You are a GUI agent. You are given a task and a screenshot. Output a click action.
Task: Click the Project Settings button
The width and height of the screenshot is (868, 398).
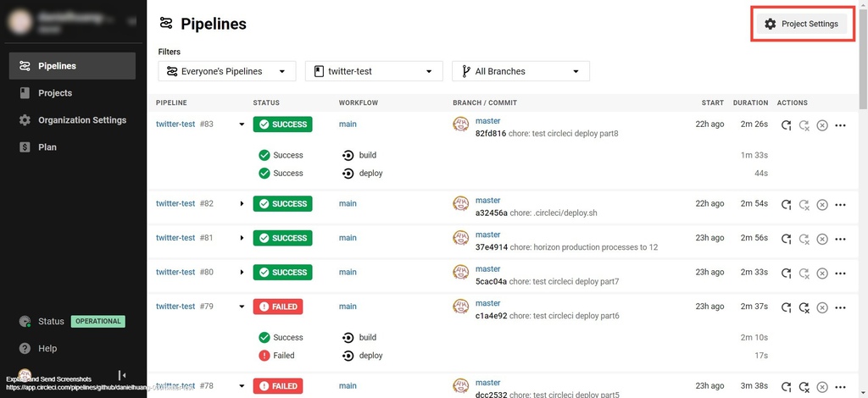(x=802, y=24)
